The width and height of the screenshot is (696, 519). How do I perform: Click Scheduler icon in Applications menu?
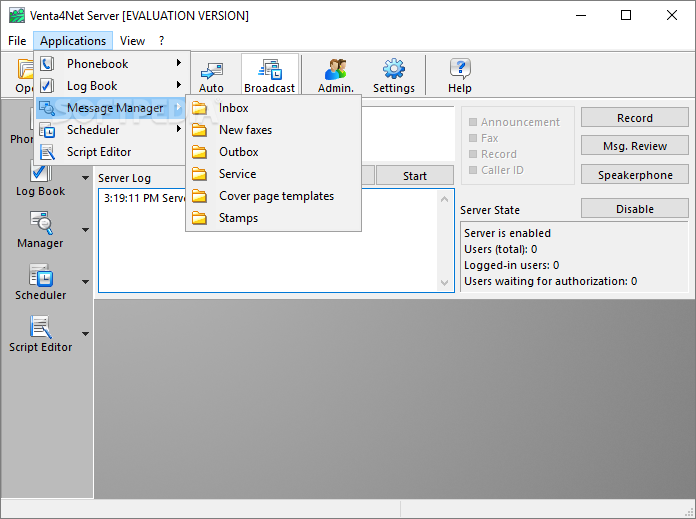point(47,130)
